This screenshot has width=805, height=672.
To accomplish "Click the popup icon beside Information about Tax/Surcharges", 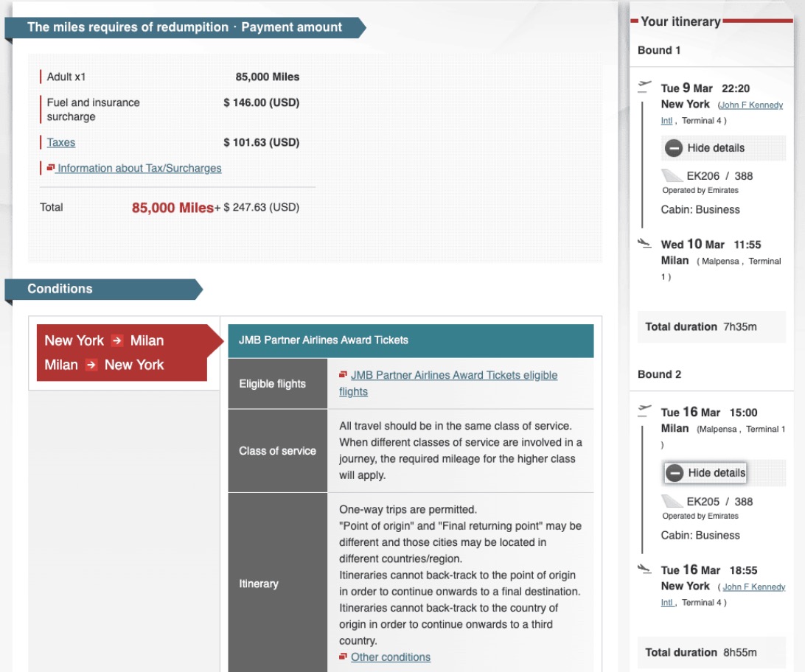I will pyautogui.click(x=51, y=167).
